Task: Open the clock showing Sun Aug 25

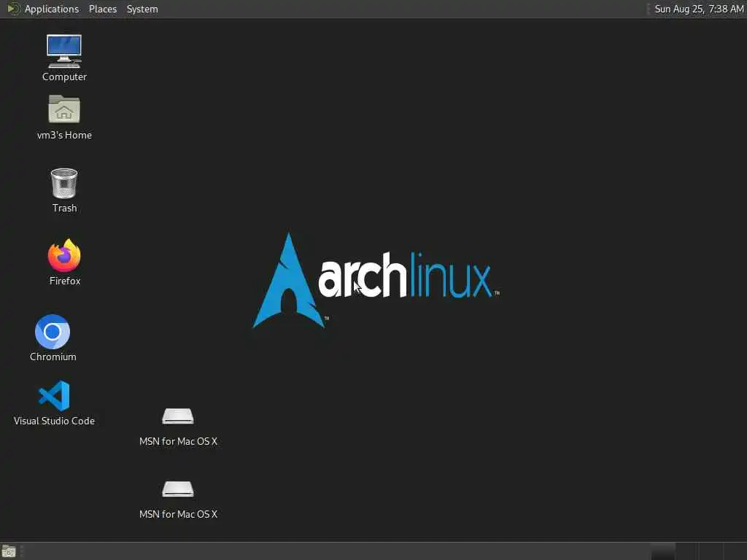Action: pyautogui.click(x=699, y=9)
